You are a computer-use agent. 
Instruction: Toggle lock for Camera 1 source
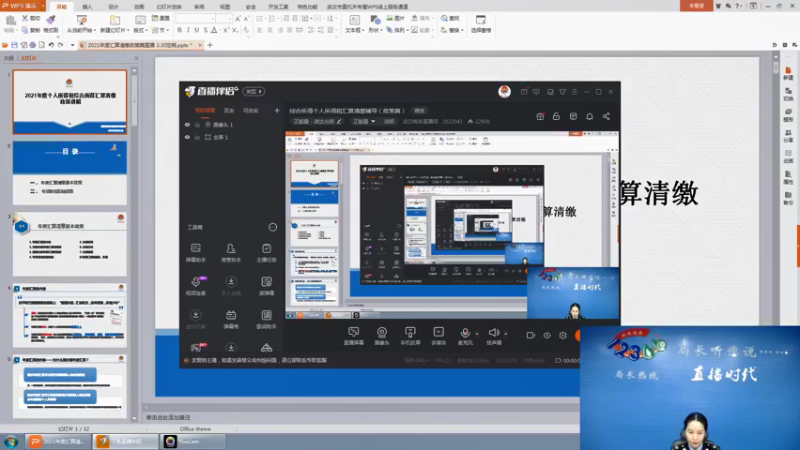click(197, 124)
